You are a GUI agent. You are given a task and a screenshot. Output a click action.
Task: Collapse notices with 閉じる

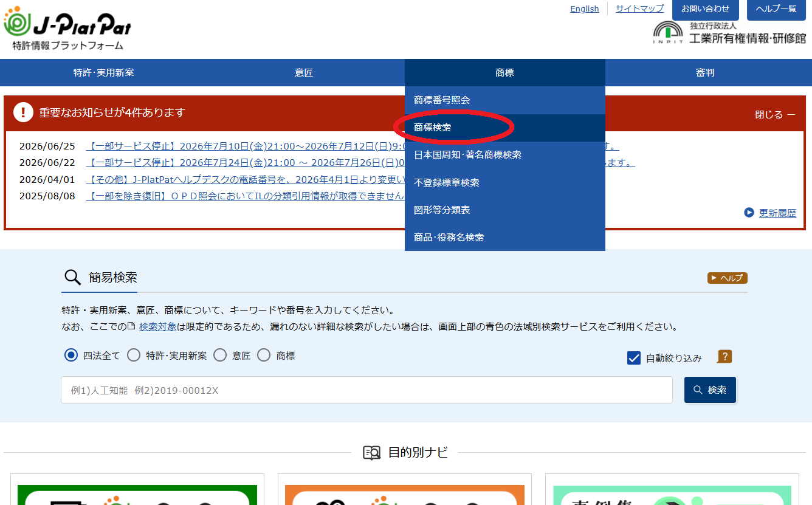[x=775, y=114]
